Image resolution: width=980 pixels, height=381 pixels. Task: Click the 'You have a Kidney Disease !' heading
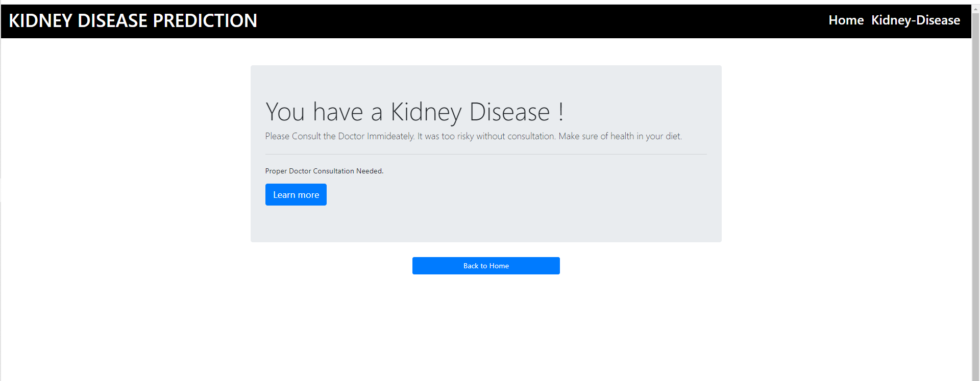point(414,111)
